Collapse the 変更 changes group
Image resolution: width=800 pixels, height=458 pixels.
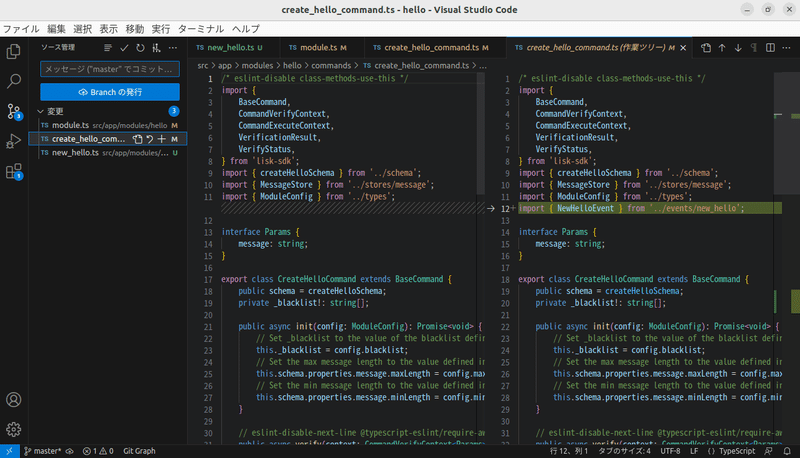(x=41, y=111)
